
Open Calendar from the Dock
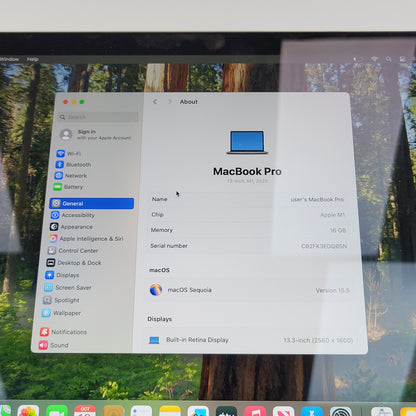coord(85,411)
